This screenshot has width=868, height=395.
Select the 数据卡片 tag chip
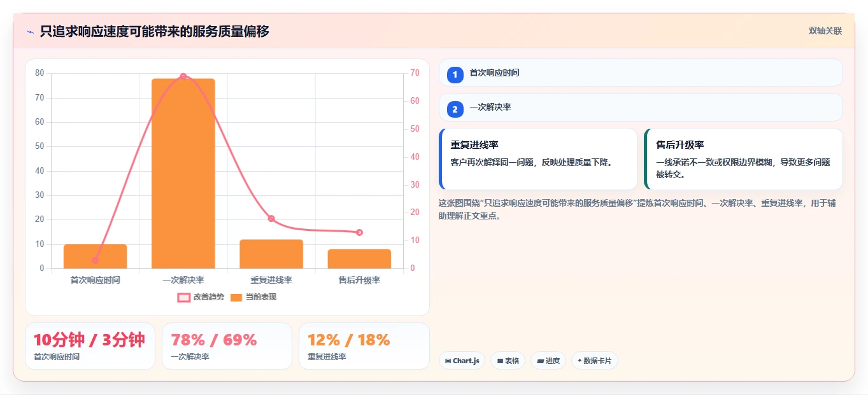(x=594, y=361)
